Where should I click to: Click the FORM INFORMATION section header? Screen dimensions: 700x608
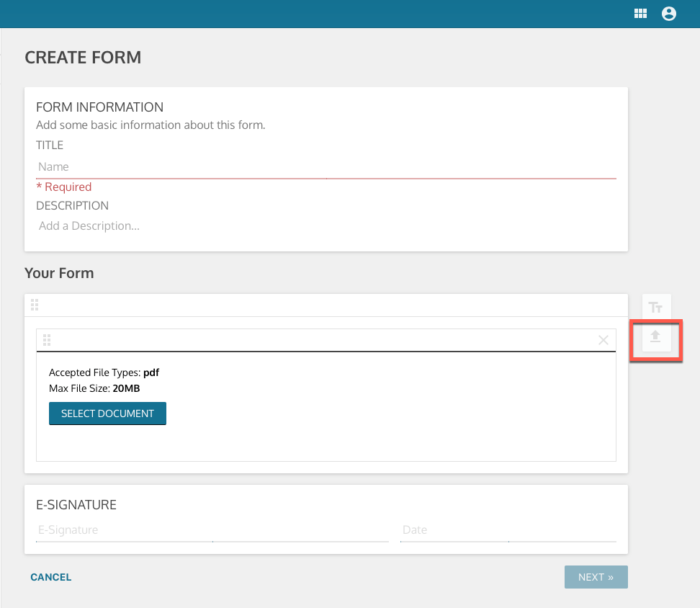tap(99, 107)
